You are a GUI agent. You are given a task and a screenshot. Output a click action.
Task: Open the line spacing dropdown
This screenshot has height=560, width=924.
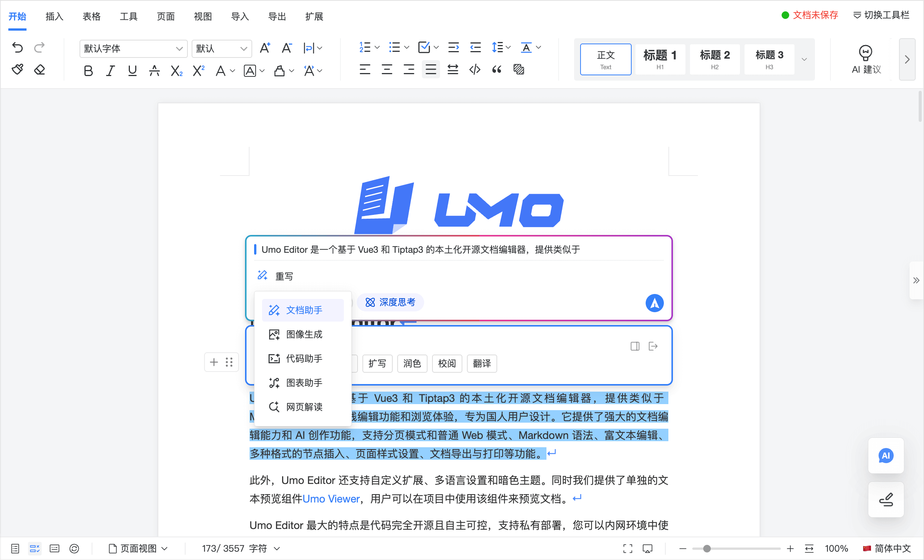(x=501, y=47)
